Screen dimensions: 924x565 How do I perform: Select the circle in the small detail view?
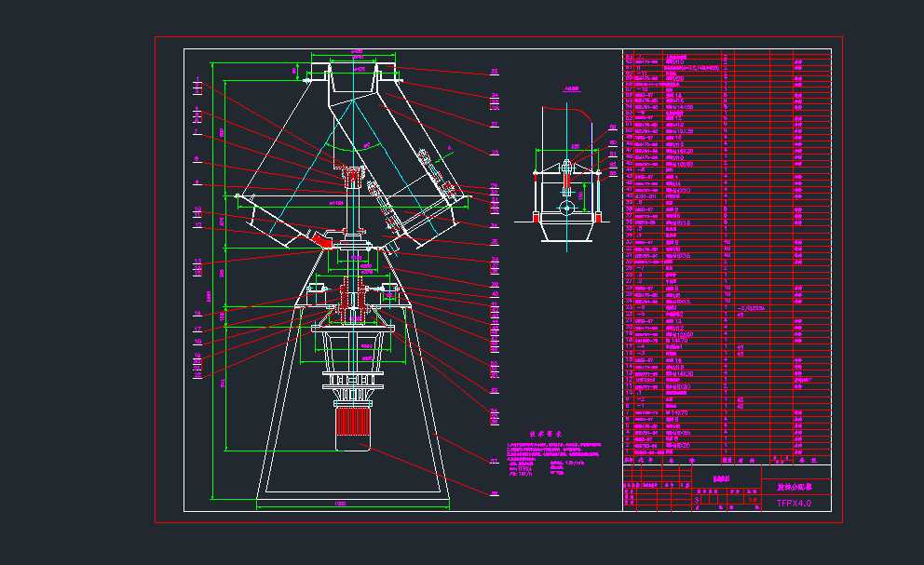pyautogui.click(x=566, y=208)
